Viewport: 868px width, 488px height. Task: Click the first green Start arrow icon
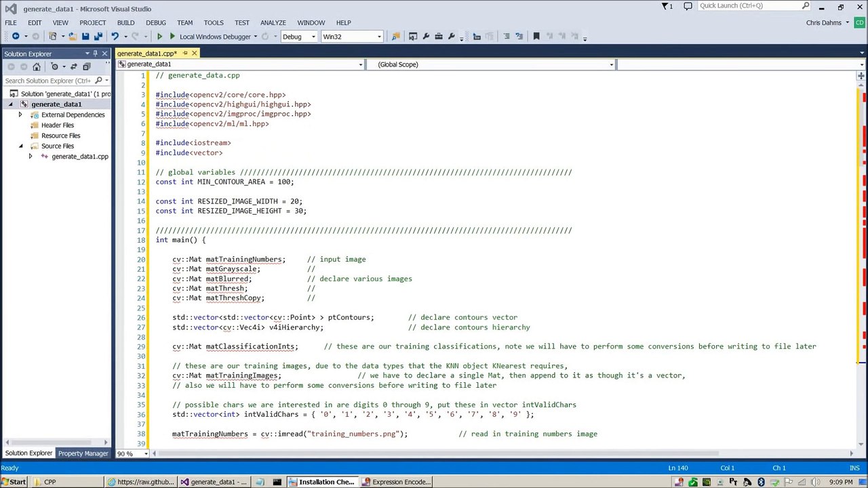(x=159, y=37)
